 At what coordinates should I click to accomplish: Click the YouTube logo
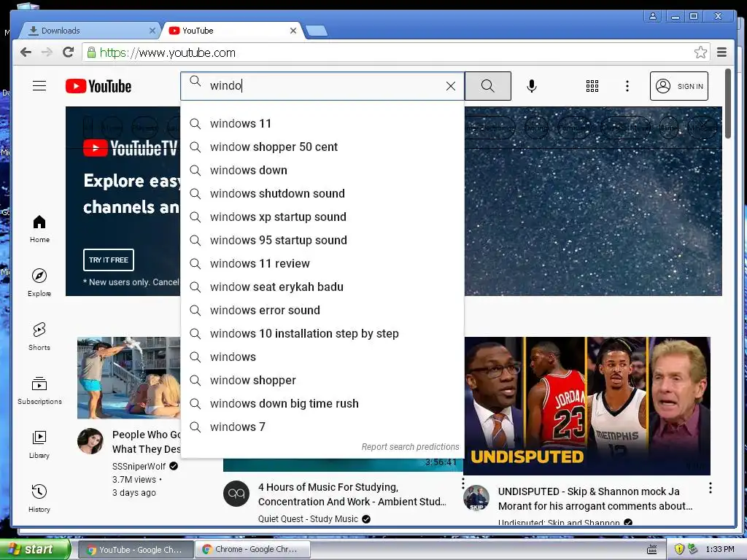pyautogui.click(x=98, y=86)
